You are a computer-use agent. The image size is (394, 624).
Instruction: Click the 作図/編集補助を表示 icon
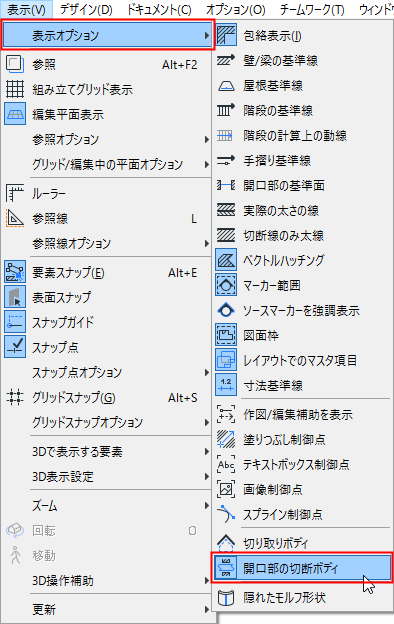226,414
